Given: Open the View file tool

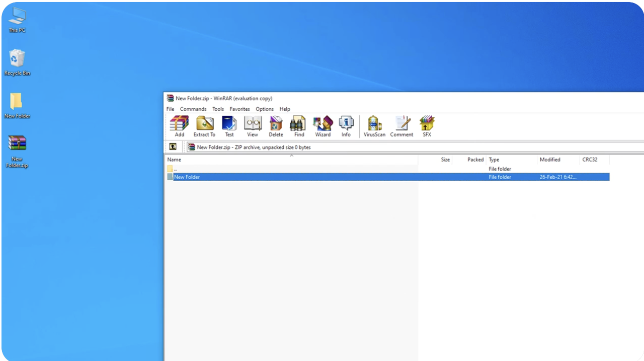Looking at the screenshot, I should click(253, 126).
